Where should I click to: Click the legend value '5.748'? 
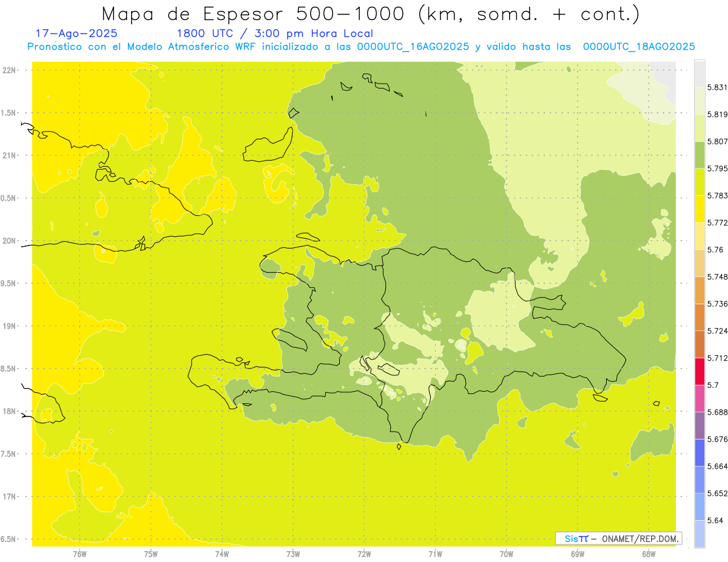click(718, 276)
